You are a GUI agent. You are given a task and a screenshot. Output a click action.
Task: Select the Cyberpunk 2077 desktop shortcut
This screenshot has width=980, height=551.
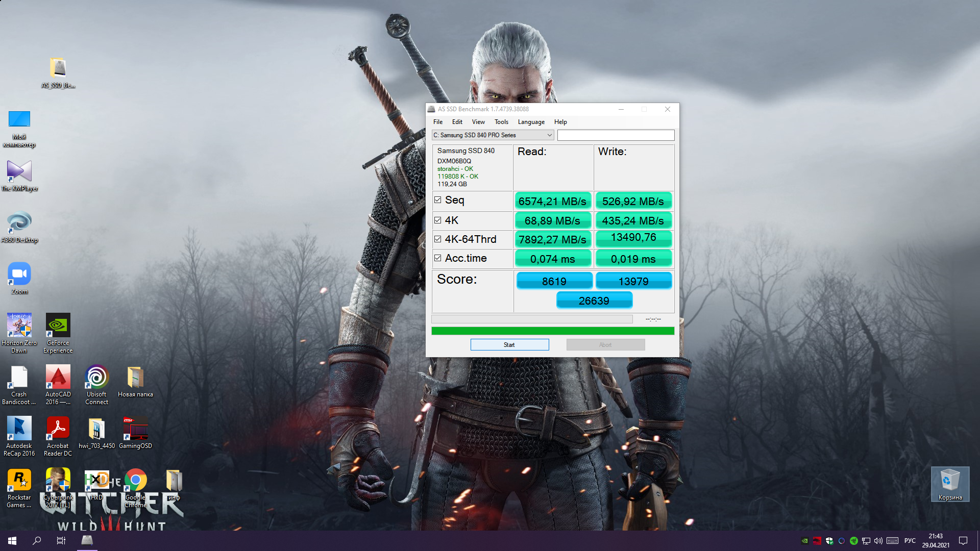pyautogui.click(x=58, y=488)
